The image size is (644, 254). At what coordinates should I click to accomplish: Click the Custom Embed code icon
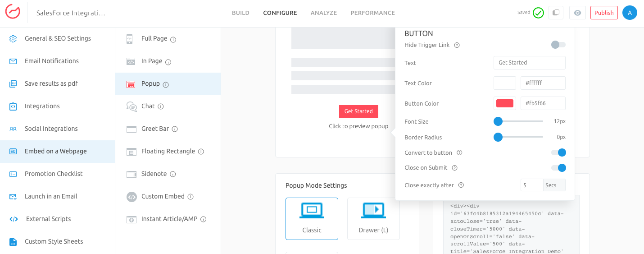[x=132, y=197]
